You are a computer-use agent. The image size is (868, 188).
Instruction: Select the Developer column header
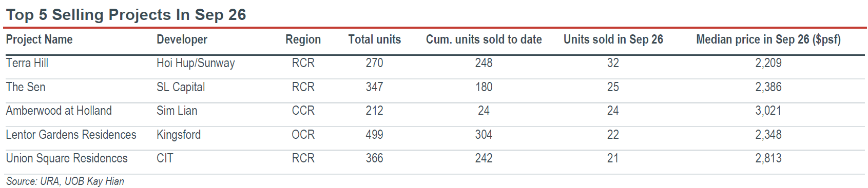(182, 39)
